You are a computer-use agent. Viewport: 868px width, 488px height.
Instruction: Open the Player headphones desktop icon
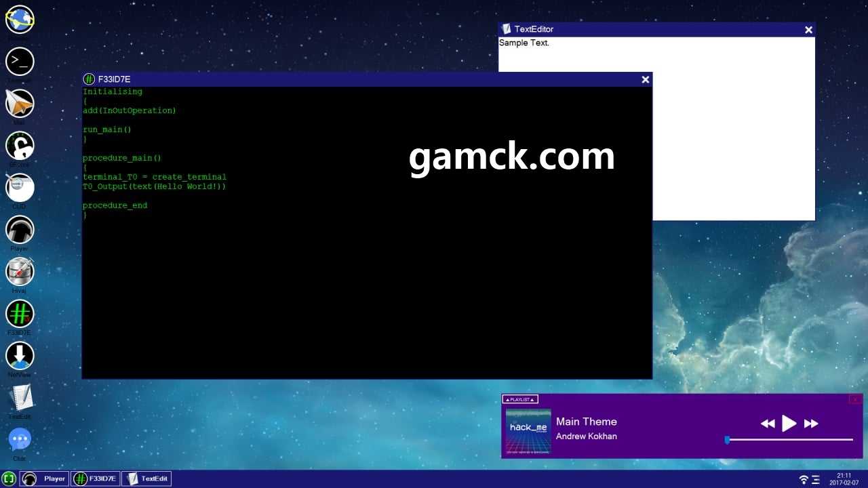tap(20, 230)
